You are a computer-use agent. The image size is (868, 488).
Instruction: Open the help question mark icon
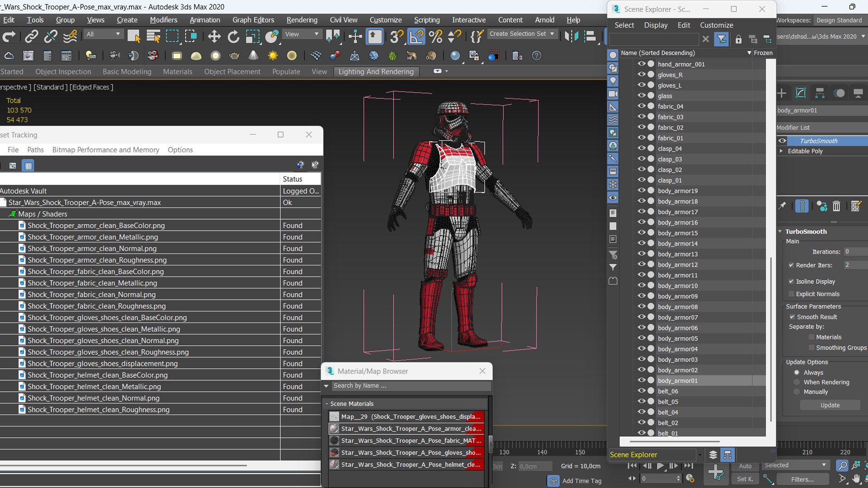pyautogui.click(x=536, y=56)
